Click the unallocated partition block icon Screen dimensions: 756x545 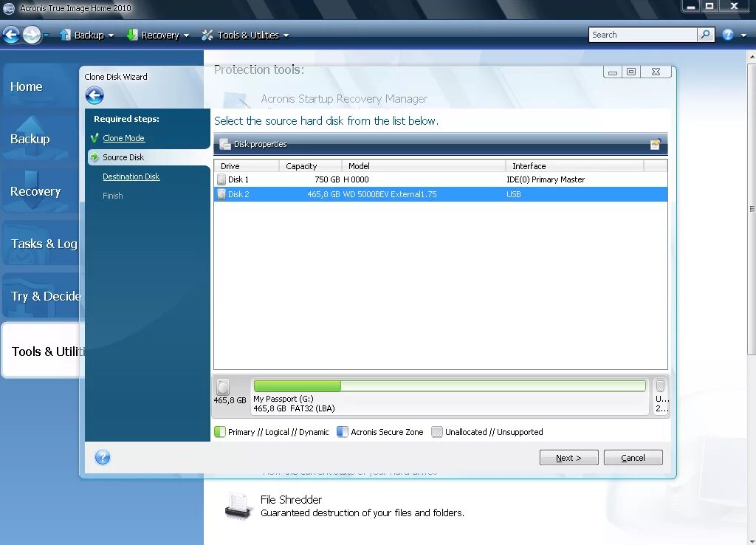click(x=660, y=385)
